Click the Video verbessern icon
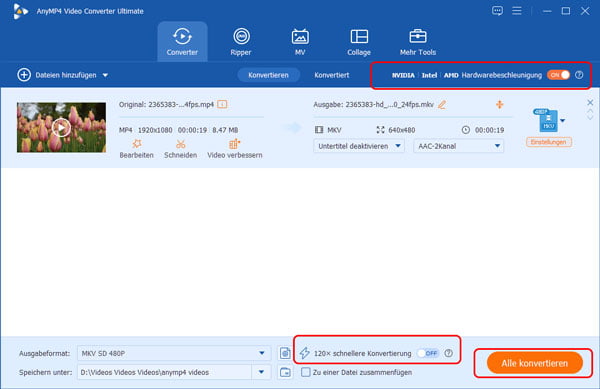Screen dimensions: 600x389 (234, 144)
